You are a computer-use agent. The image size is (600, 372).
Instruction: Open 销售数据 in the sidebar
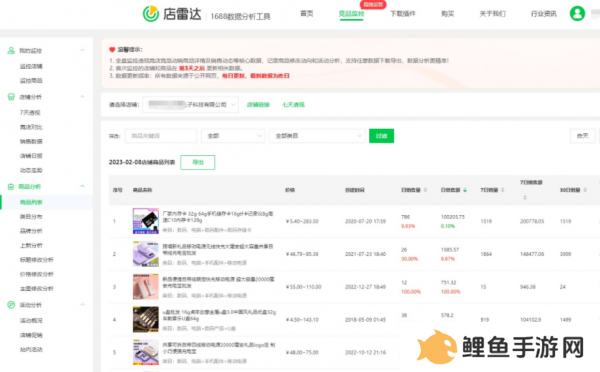[31, 141]
